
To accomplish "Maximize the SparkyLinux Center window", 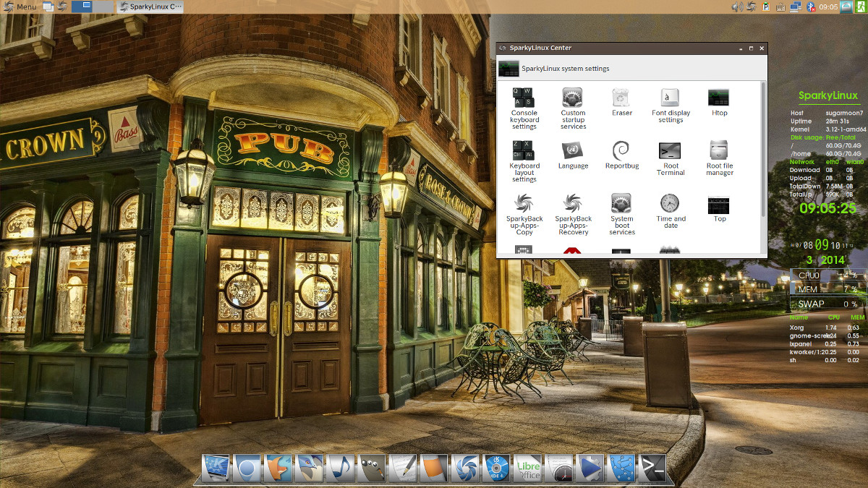I will click(x=751, y=48).
